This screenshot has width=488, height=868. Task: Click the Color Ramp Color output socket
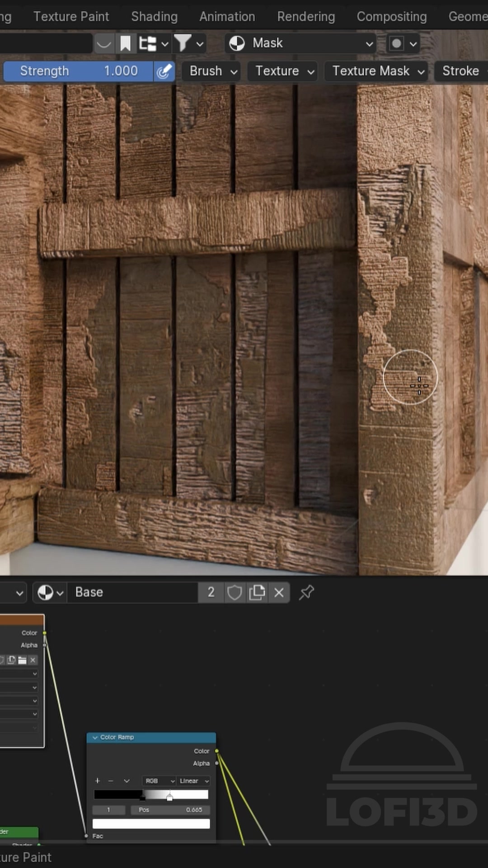tap(217, 751)
